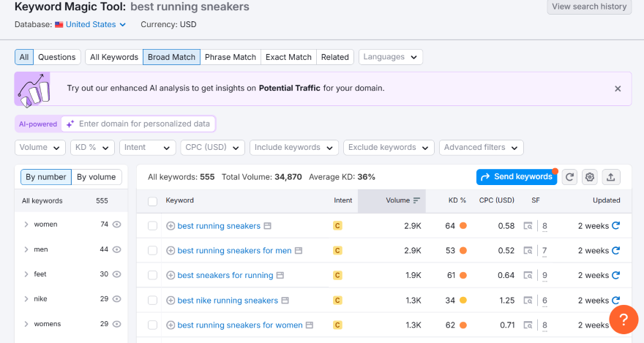View SERP features icon in 2.9K 0.58 row

[x=528, y=226]
